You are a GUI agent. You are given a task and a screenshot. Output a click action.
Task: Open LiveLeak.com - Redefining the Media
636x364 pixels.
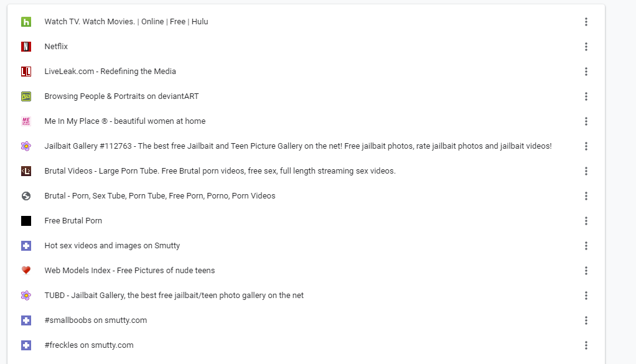(x=110, y=72)
